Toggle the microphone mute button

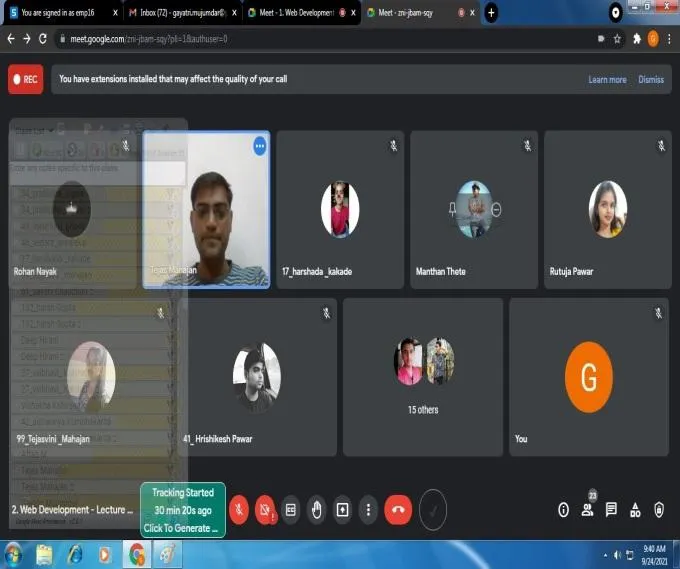[x=239, y=510]
